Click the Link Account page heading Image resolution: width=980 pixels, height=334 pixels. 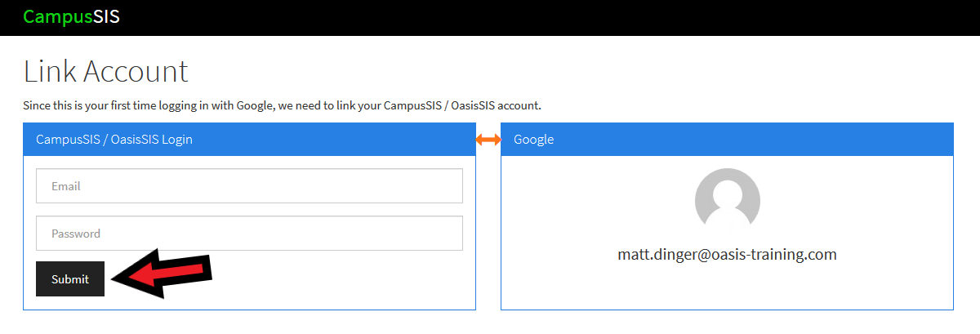tap(105, 71)
